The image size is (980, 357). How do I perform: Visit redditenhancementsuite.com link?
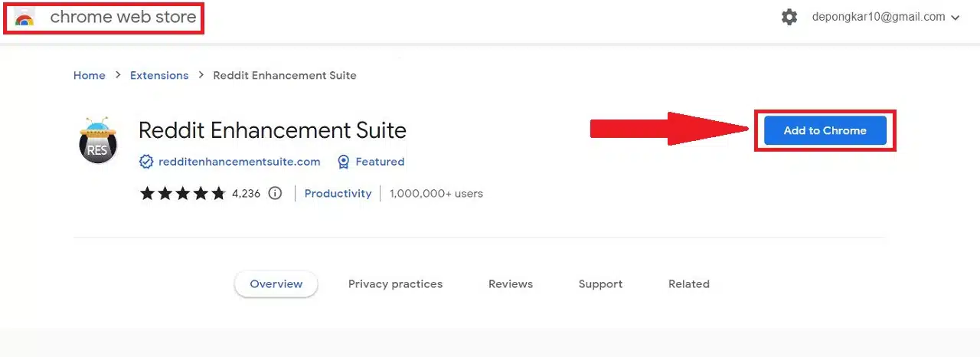239,162
